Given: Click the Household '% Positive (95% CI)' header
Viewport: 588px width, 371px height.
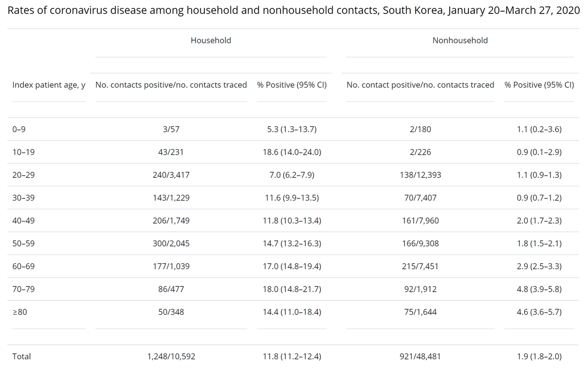Looking at the screenshot, I should pyautogui.click(x=291, y=85).
